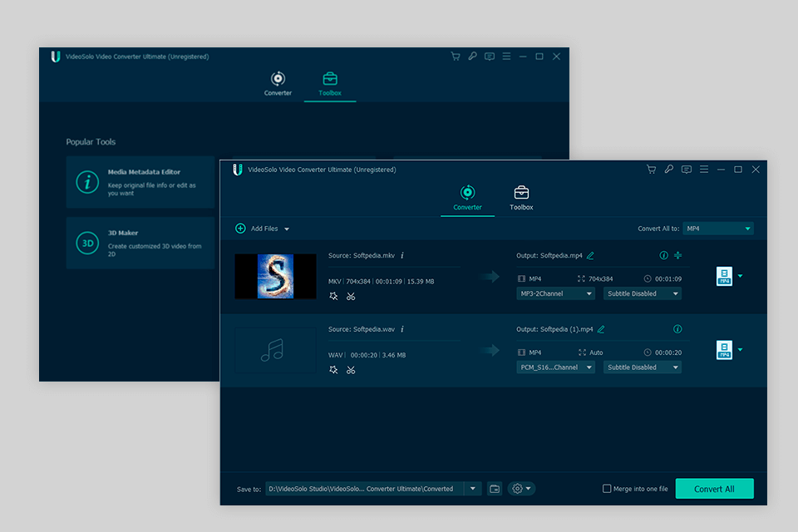Open the feedback message icon in front window
The height and width of the screenshot is (532, 798).
pos(686,170)
